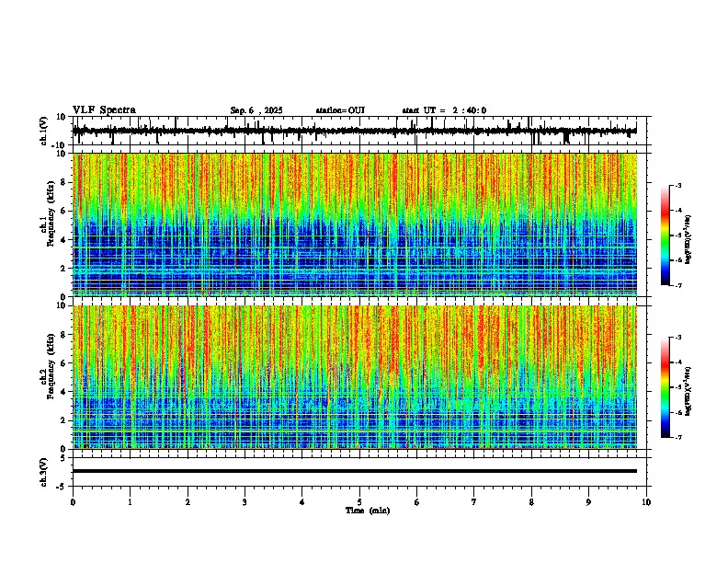Select the date 'Sep. 6, 2025' in header

point(256,110)
